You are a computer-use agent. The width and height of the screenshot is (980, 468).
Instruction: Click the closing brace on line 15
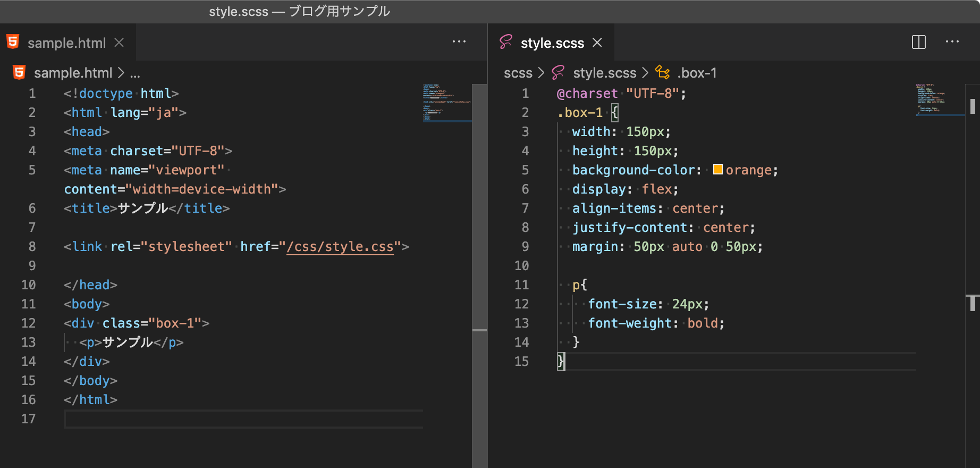[561, 362]
